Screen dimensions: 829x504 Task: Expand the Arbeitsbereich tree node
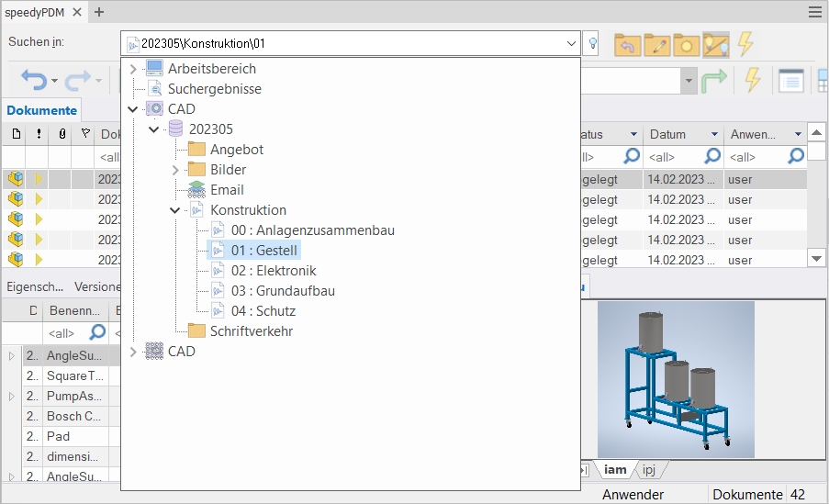click(x=133, y=69)
